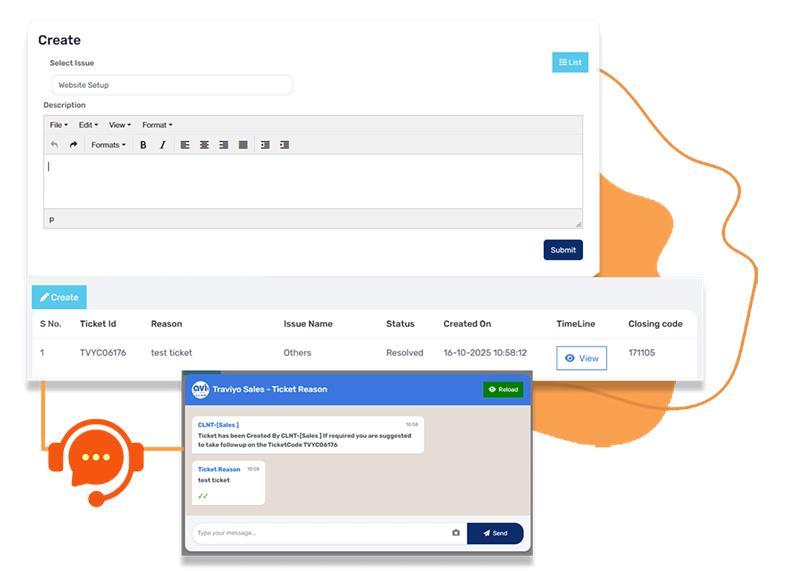The image size is (800, 571).
Task: Click the 'S No.' column header
Action: [51, 324]
